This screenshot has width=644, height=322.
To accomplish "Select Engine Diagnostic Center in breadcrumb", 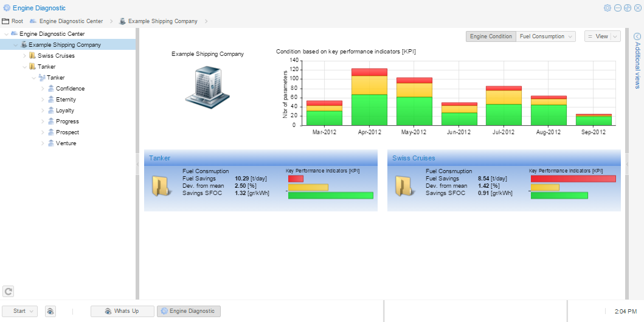I will point(71,21).
